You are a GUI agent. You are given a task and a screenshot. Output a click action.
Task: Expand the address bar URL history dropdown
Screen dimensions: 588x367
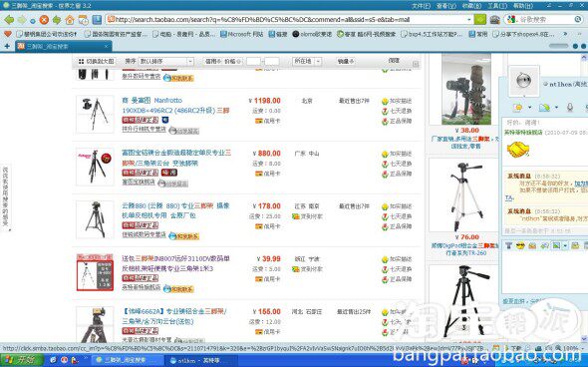coord(468,20)
